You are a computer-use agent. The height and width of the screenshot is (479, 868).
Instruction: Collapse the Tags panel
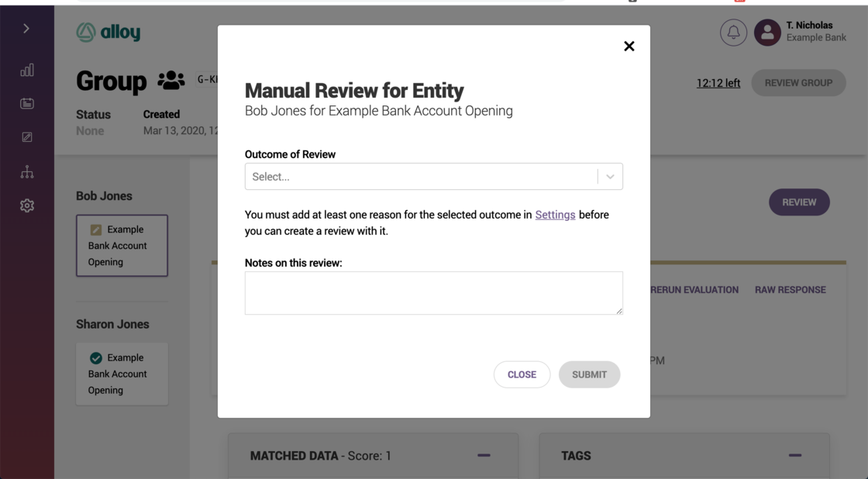pyautogui.click(x=794, y=457)
